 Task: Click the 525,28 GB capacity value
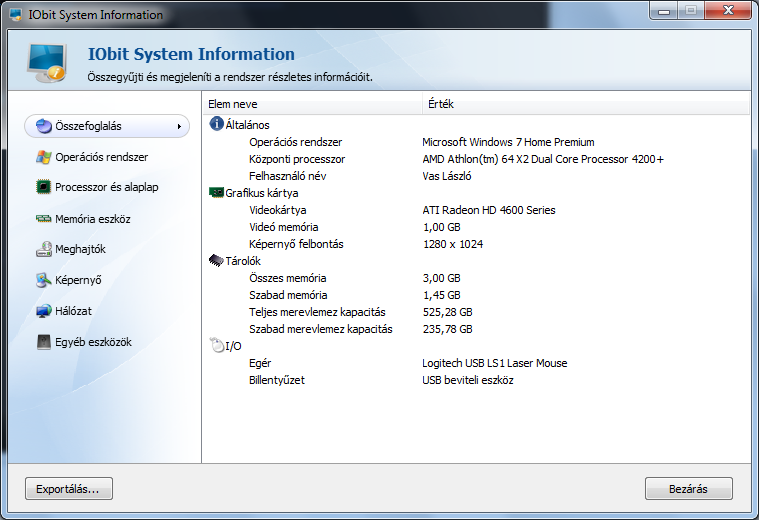tap(448, 312)
